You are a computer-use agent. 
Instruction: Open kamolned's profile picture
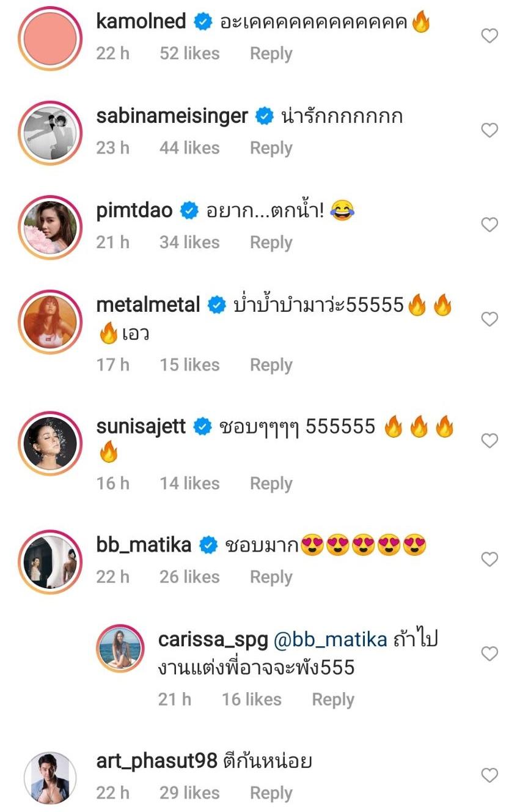point(50,37)
